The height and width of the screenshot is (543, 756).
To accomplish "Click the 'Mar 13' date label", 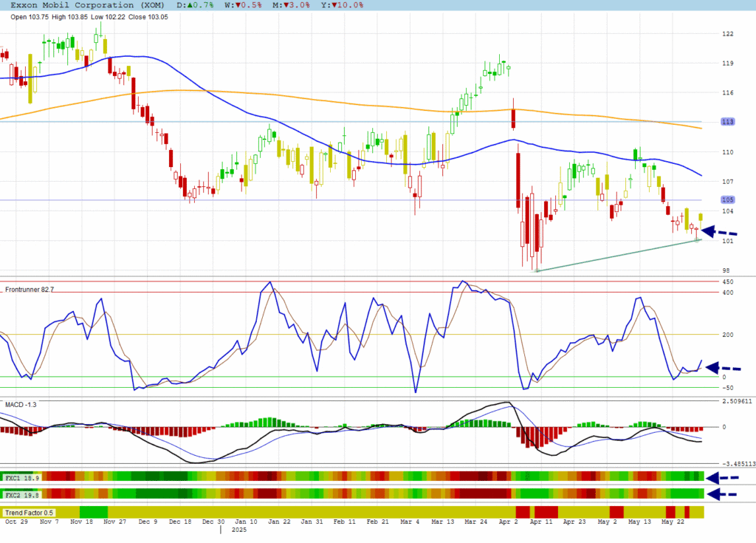I will (x=443, y=522).
